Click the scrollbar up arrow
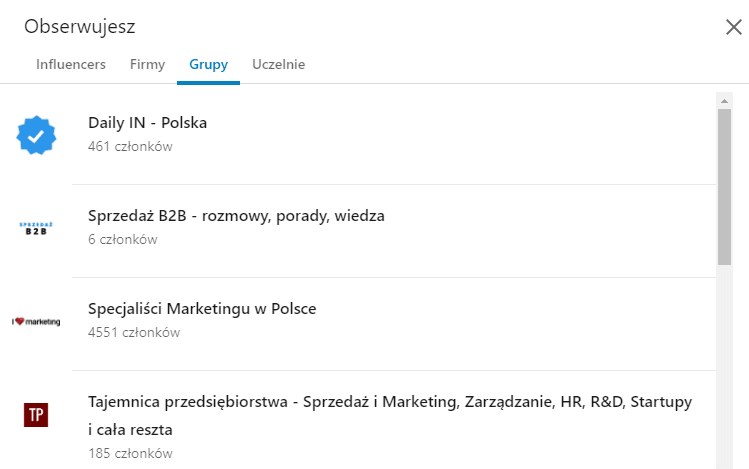 724,101
